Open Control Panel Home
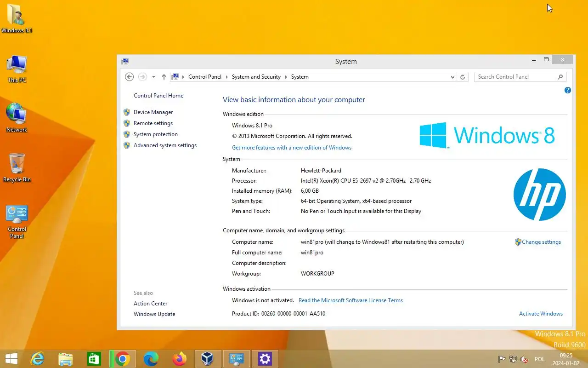Viewport: 588px width, 368px height. pos(158,96)
